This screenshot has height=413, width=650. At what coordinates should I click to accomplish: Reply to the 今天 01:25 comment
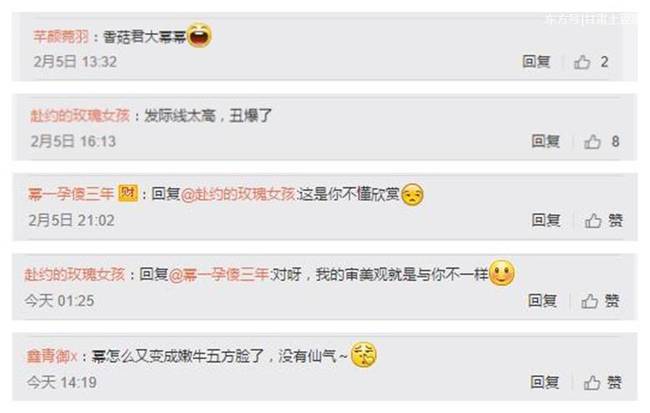[542, 301]
